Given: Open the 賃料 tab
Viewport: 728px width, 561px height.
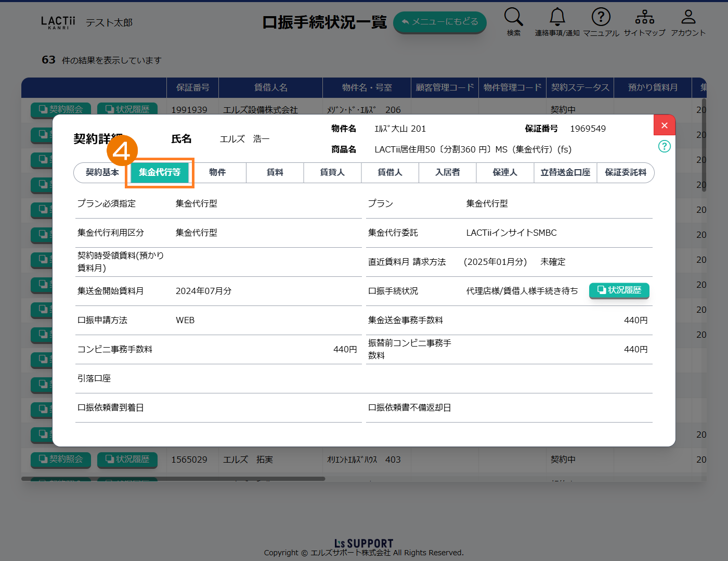Looking at the screenshot, I should coord(275,173).
